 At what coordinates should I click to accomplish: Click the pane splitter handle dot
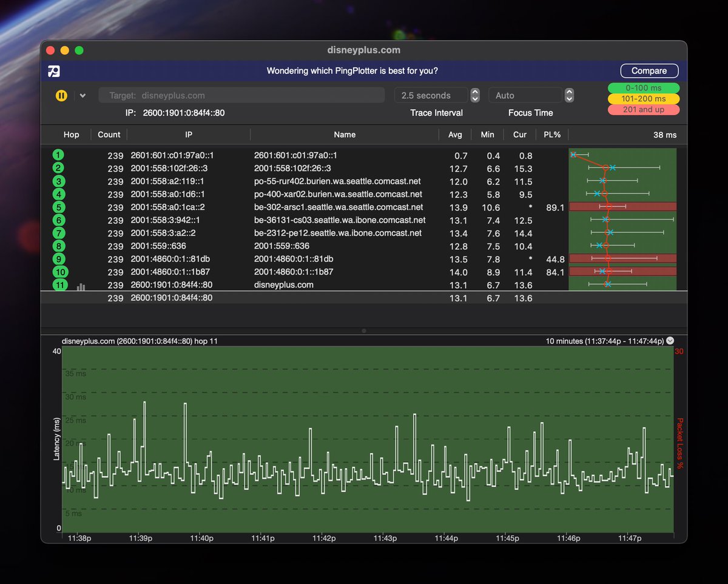click(364, 331)
